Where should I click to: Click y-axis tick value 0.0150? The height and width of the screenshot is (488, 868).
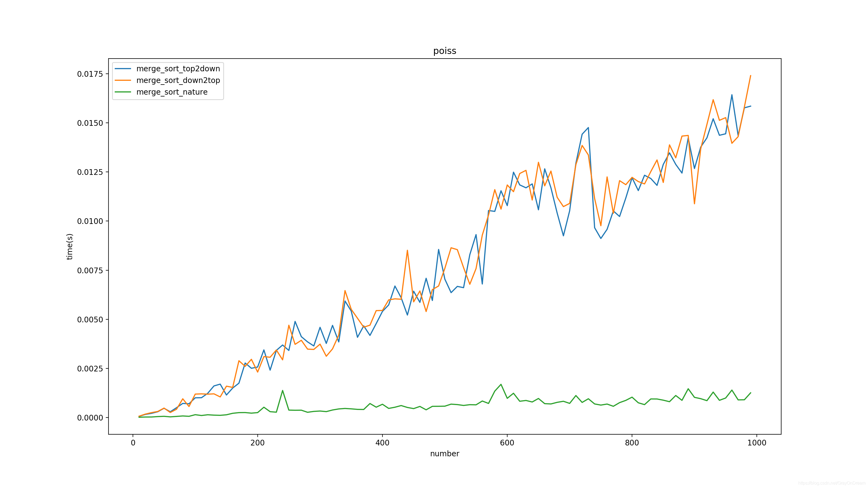point(90,123)
